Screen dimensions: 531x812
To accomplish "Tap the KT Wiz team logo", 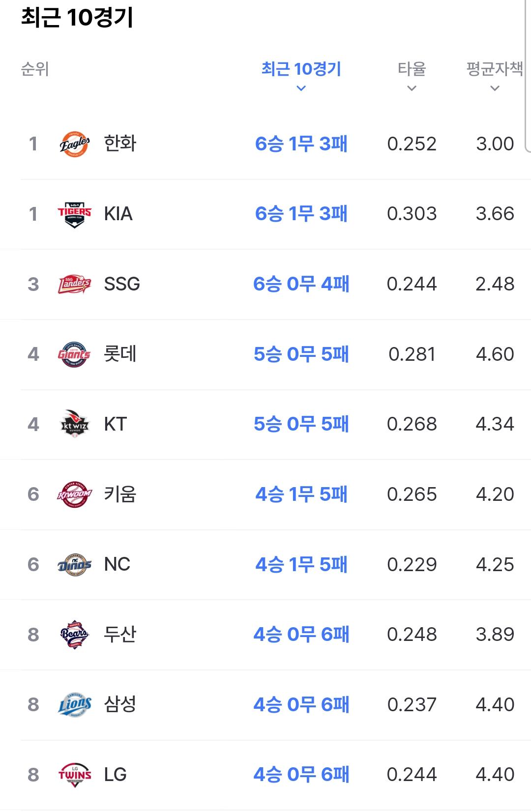I will click(x=74, y=425).
